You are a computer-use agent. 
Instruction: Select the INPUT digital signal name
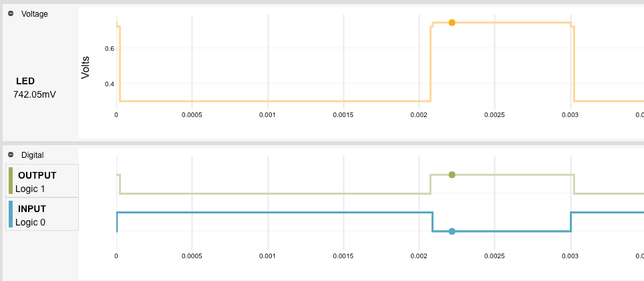pyautogui.click(x=32, y=209)
